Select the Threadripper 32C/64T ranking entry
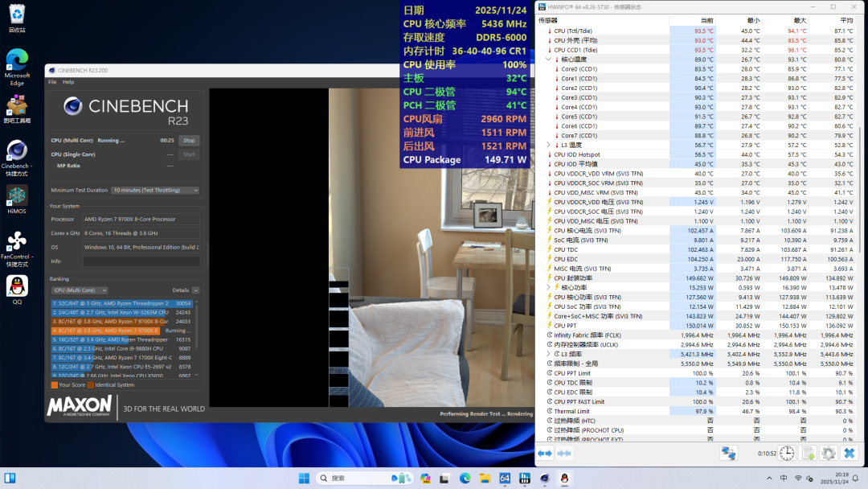The width and height of the screenshot is (868, 489). (x=122, y=303)
